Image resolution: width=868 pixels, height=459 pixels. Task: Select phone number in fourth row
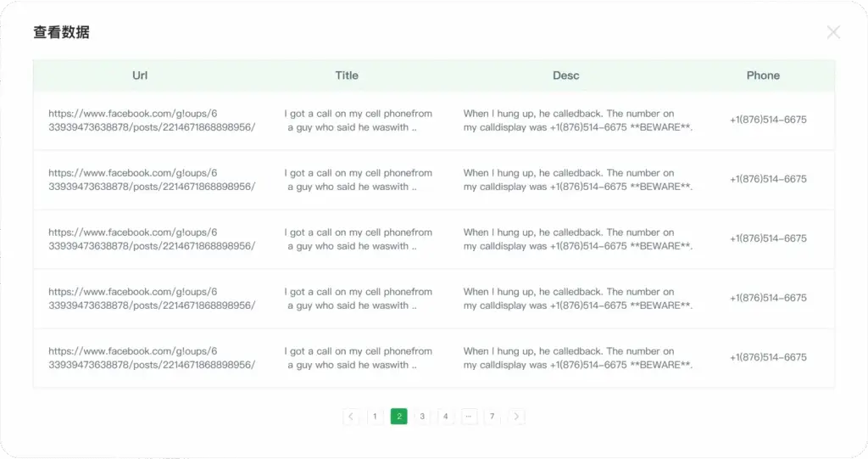click(x=768, y=298)
